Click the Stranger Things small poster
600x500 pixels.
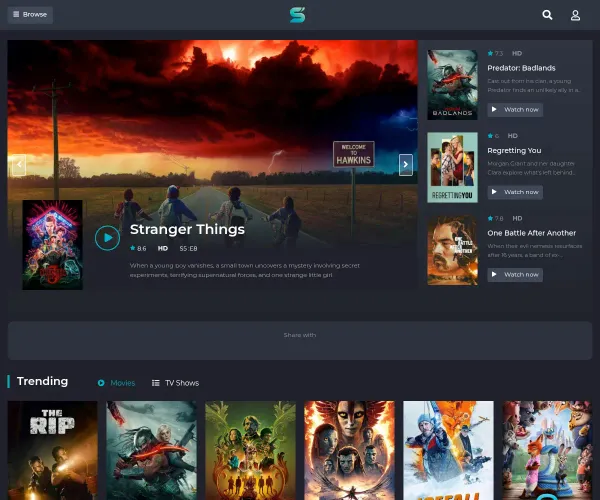pyautogui.click(x=52, y=245)
